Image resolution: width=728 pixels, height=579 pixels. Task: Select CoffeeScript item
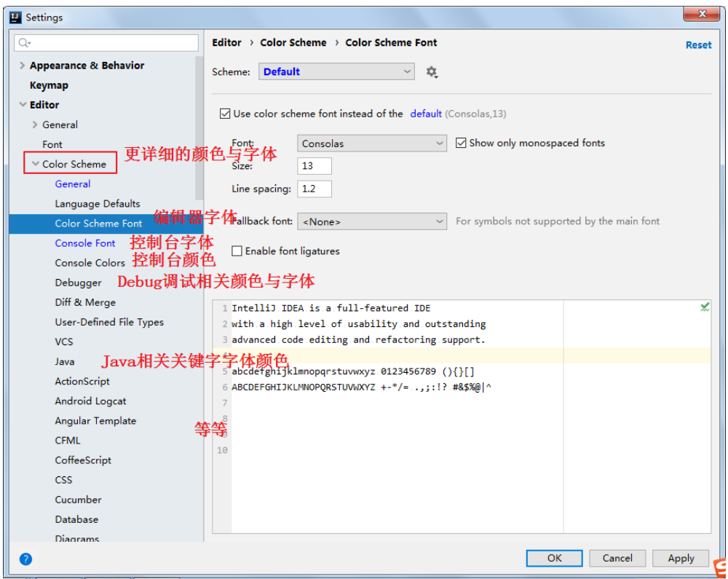(x=83, y=460)
